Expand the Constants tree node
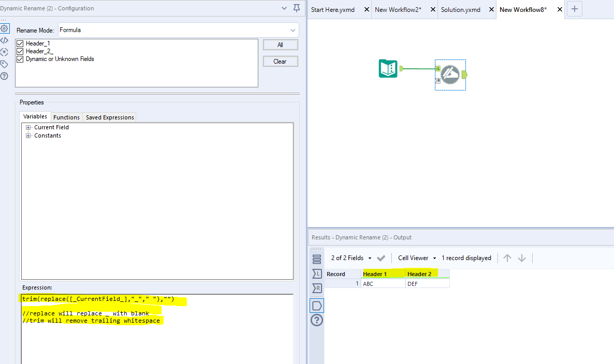Viewport: 614px width, 364px height. [28, 135]
